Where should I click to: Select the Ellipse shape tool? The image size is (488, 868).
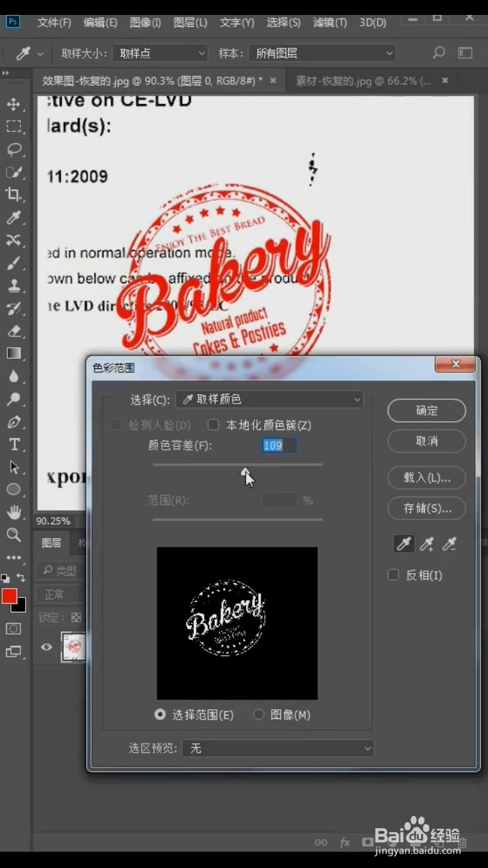point(14,490)
